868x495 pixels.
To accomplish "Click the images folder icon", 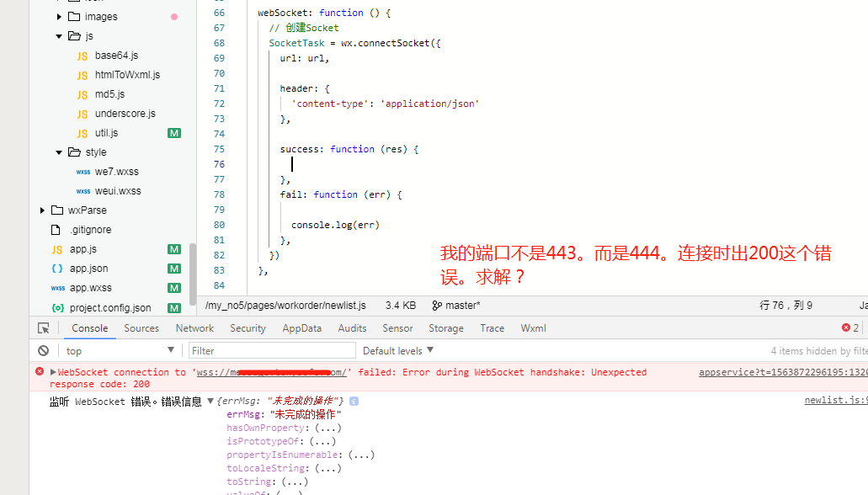I will 74,17.
